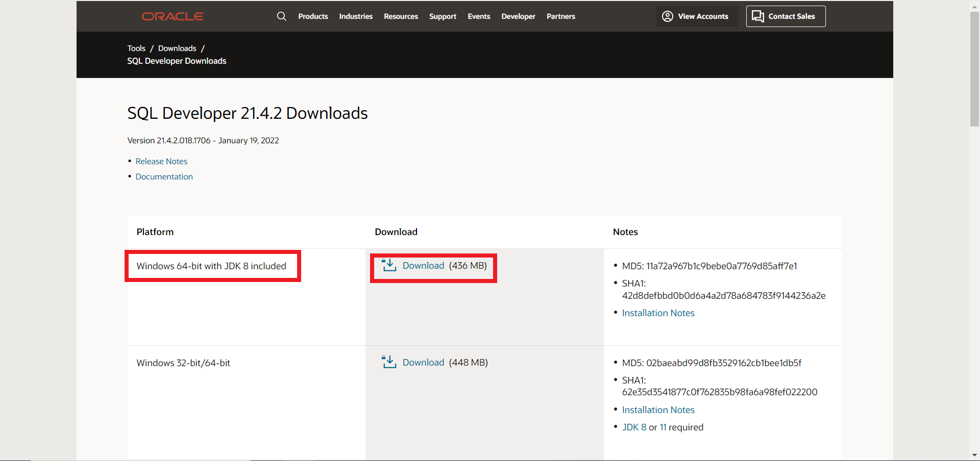Open the Developer menu
The height and width of the screenshot is (461, 980).
pos(518,16)
